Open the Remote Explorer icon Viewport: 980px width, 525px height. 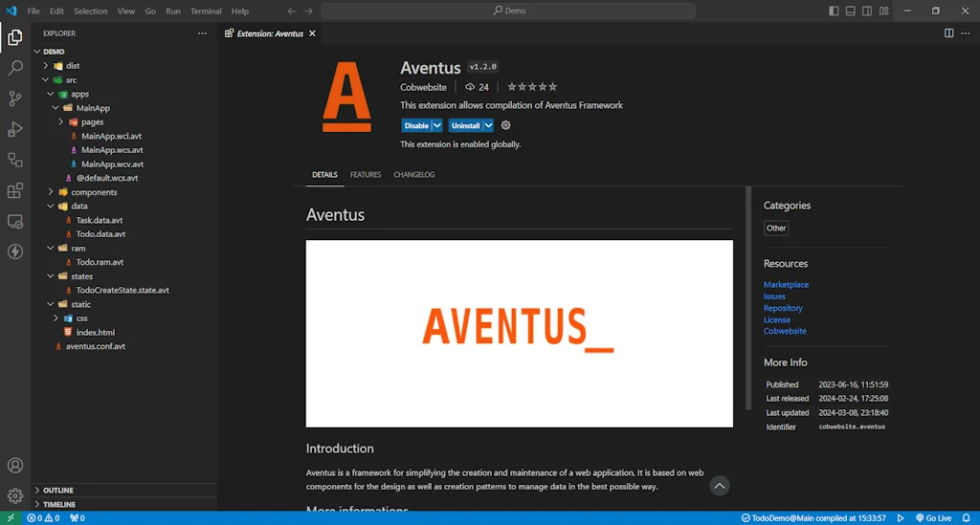click(x=15, y=221)
